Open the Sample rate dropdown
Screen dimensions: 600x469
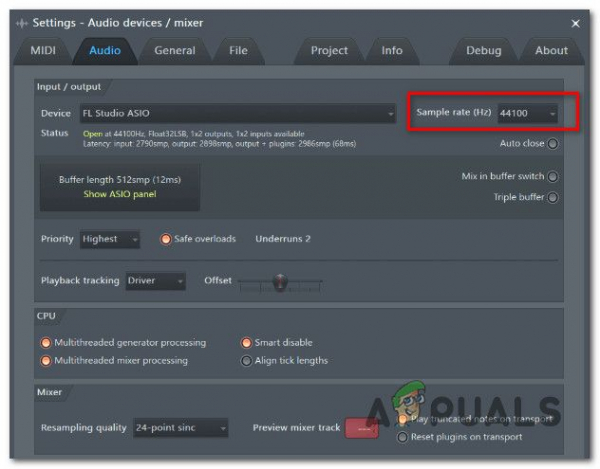coord(527,113)
